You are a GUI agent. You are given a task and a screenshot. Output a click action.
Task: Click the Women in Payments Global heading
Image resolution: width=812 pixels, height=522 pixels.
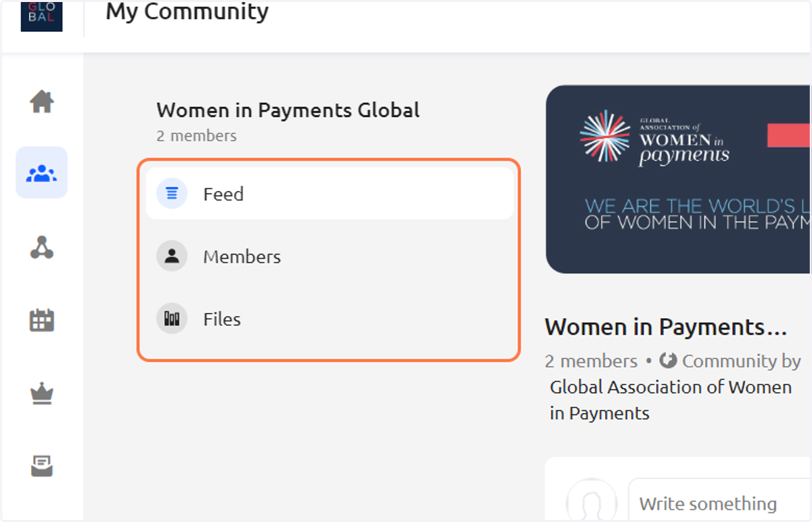click(x=288, y=110)
